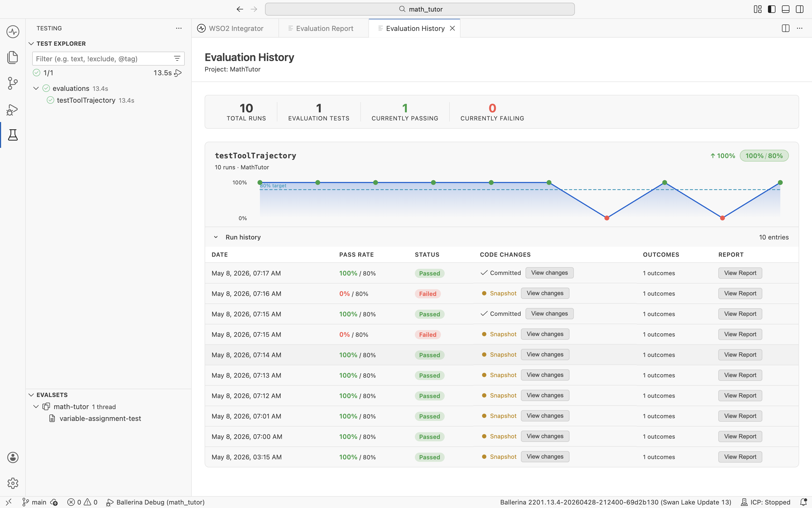Open the Accounts icon
This screenshot has height=508, width=812.
click(13, 457)
